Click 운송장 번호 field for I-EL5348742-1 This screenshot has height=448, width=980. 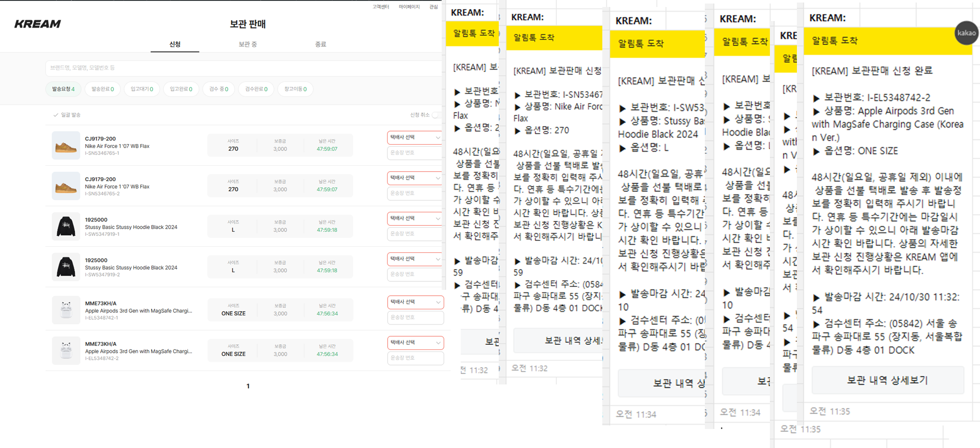415,317
